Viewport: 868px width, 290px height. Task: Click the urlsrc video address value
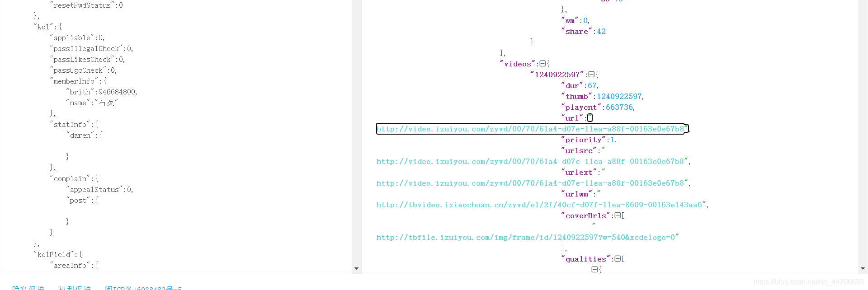click(x=530, y=161)
